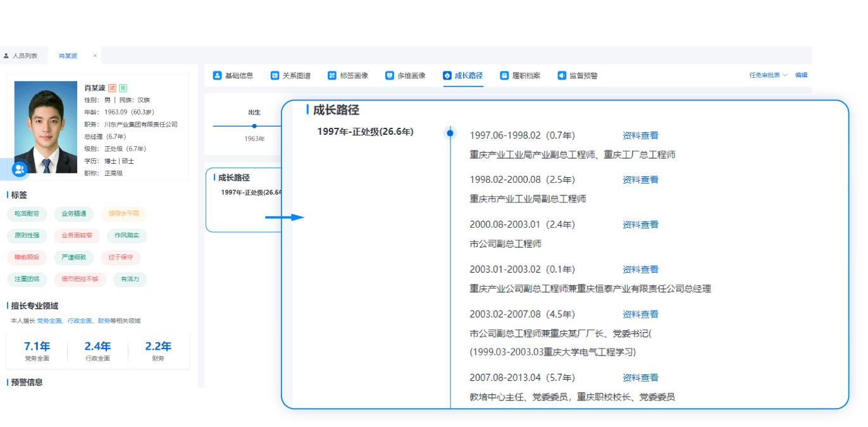Click the blue contacts icon on photo
Screen dimensions: 868x427
click(x=19, y=169)
